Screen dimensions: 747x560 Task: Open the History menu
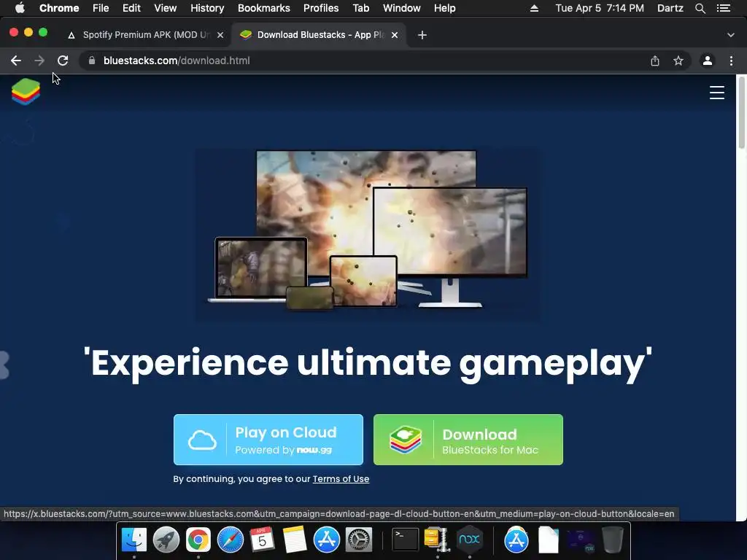pyautogui.click(x=207, y=8)
